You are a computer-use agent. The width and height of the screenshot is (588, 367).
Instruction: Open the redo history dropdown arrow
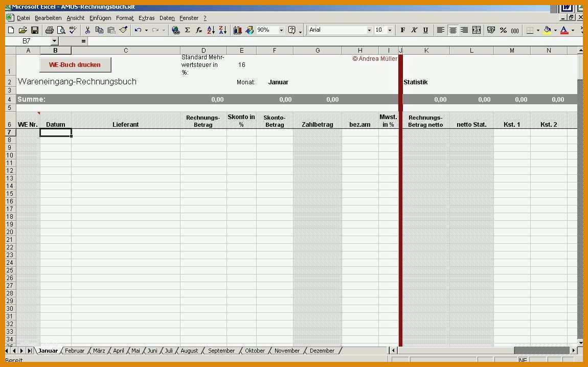click(164, 30)
